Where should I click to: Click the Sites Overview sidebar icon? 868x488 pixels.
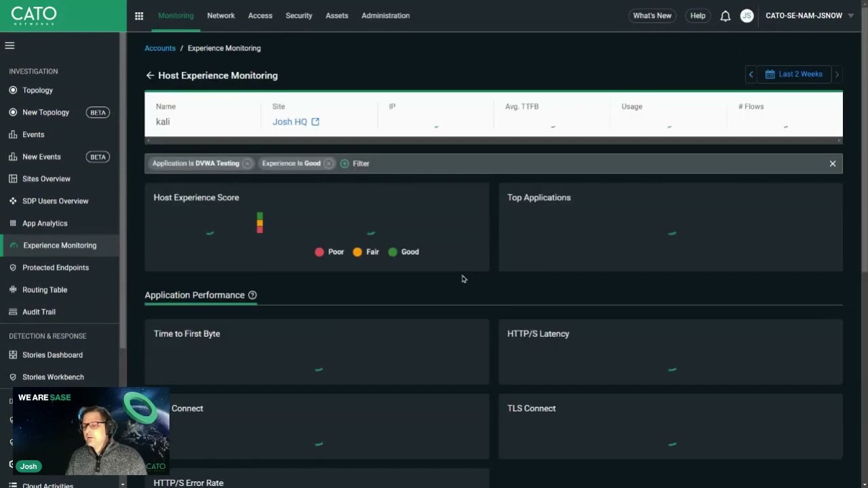[x=13, y=179]
